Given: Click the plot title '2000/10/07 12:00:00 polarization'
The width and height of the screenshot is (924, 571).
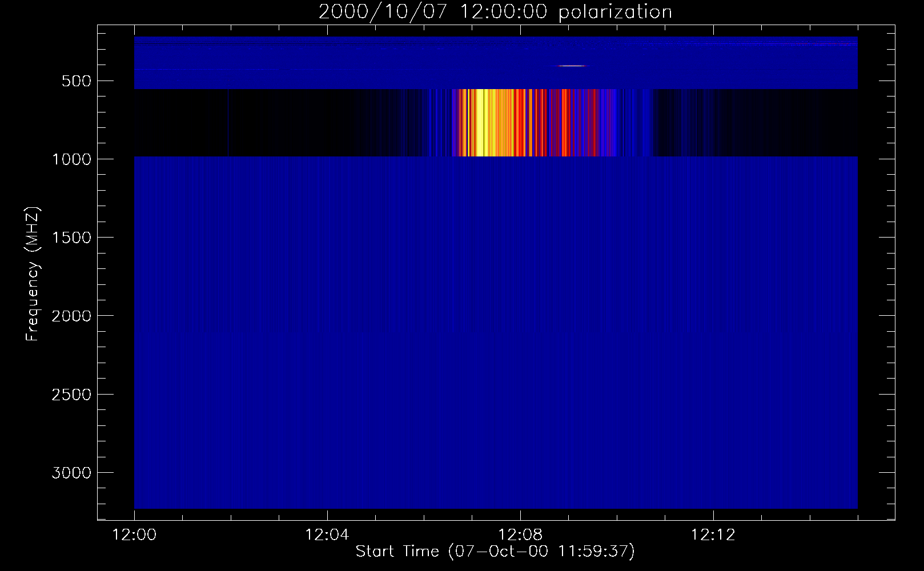Looking at the screenshot, I should pos(495,11).
